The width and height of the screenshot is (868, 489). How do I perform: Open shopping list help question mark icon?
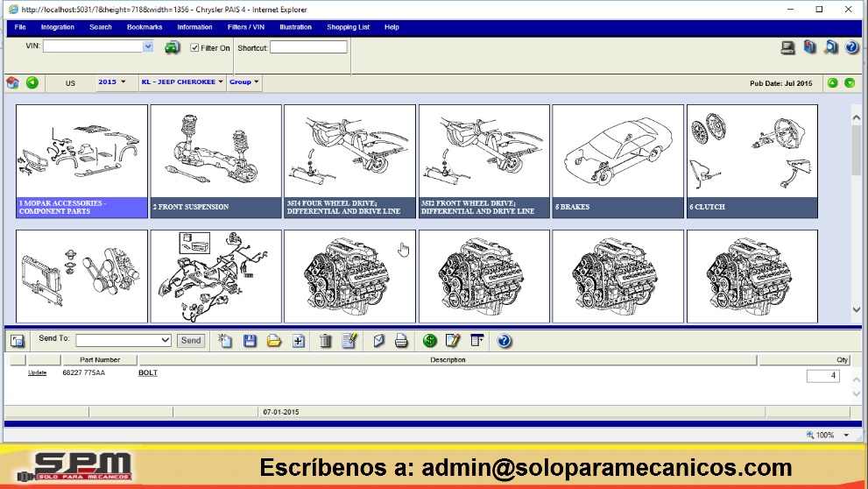(504, 341)
